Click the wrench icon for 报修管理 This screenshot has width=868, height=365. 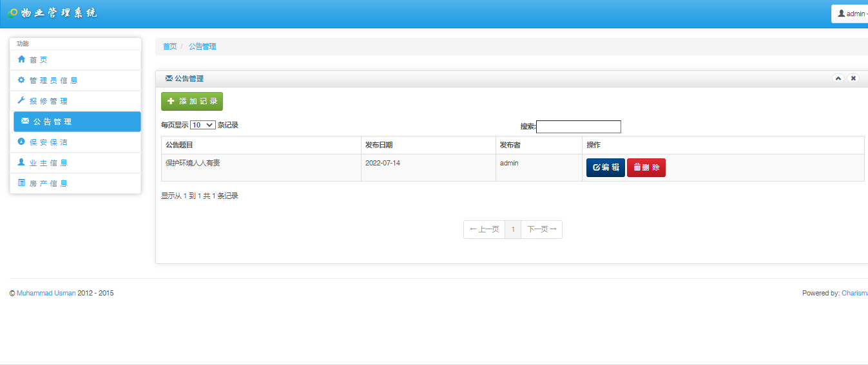click(21, 101)
